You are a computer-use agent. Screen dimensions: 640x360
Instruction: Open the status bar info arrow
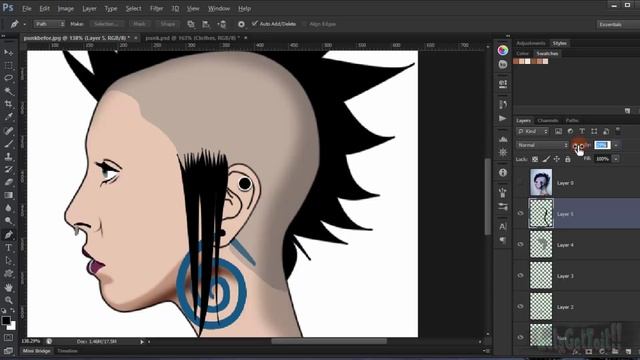142,342
